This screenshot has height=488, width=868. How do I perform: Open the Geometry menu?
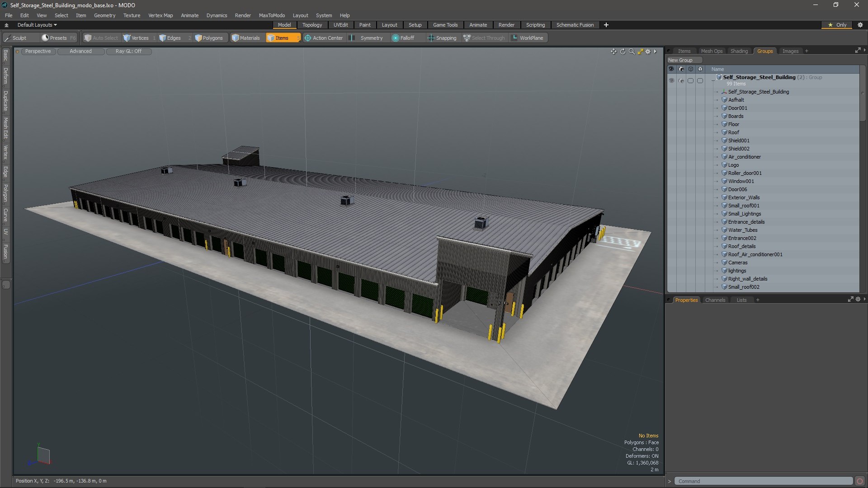click(x=104, y=15)
